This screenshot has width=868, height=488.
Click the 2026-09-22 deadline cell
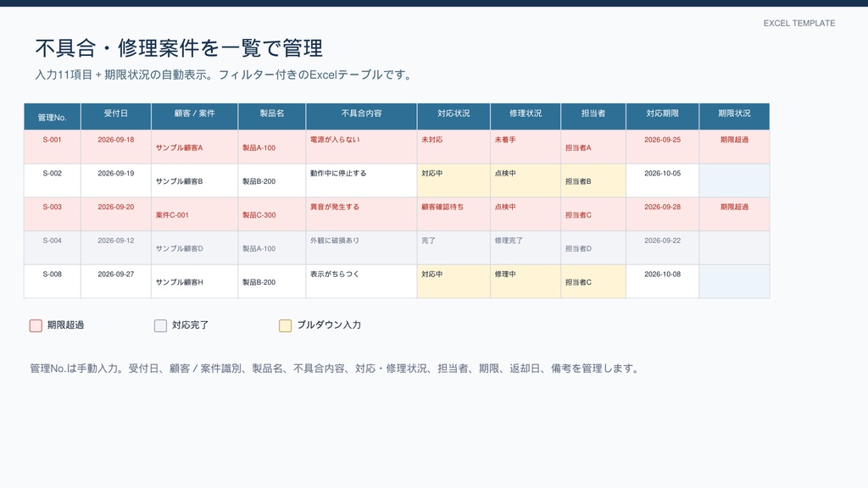pos(662,248)
